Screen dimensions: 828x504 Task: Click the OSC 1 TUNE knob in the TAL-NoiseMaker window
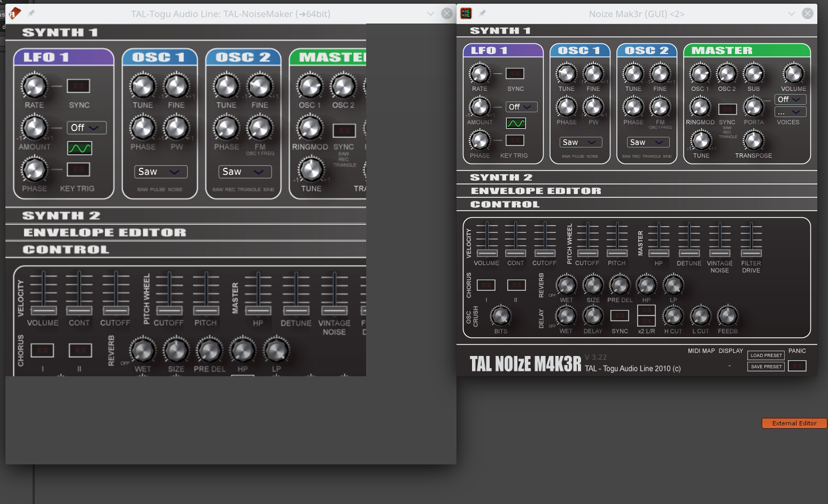pyautogui.click(x=143, y=87)
